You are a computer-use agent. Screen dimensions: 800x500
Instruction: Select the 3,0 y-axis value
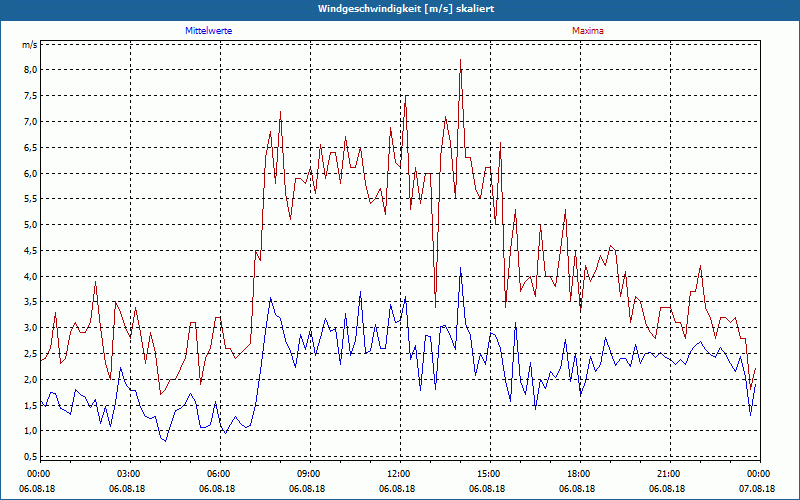[x=32, y=328]
